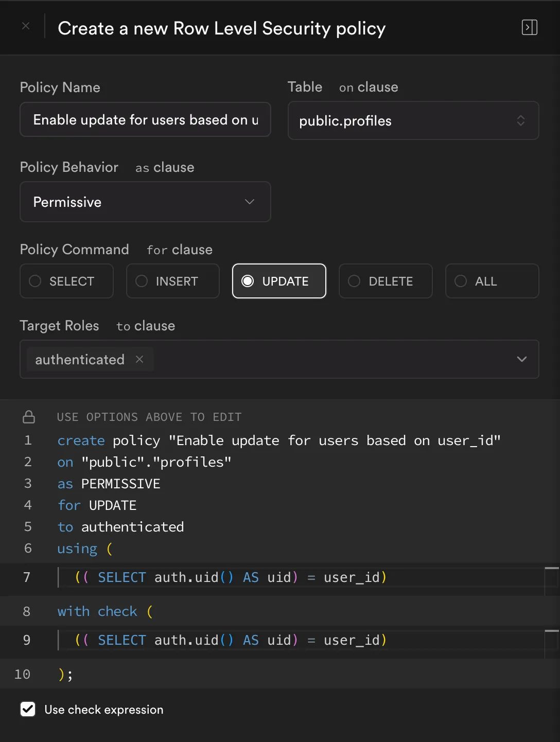Click the Target Roles dropdown chevron
Viewport: 560px width, 742px height.
click(x=521, y=359)
